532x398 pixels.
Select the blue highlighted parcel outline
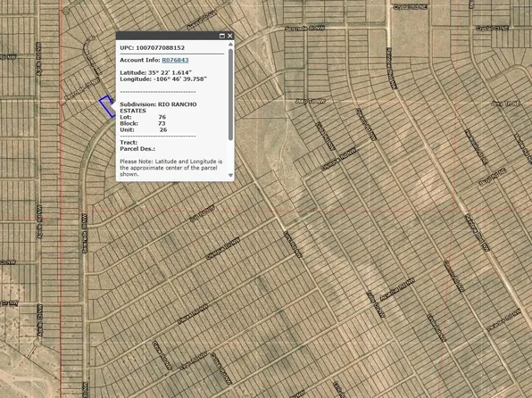point(106,106)
